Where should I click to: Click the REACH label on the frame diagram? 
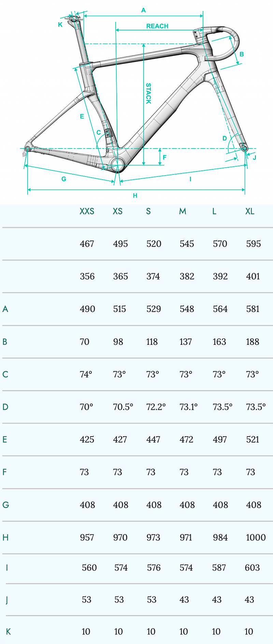(157, 26)
